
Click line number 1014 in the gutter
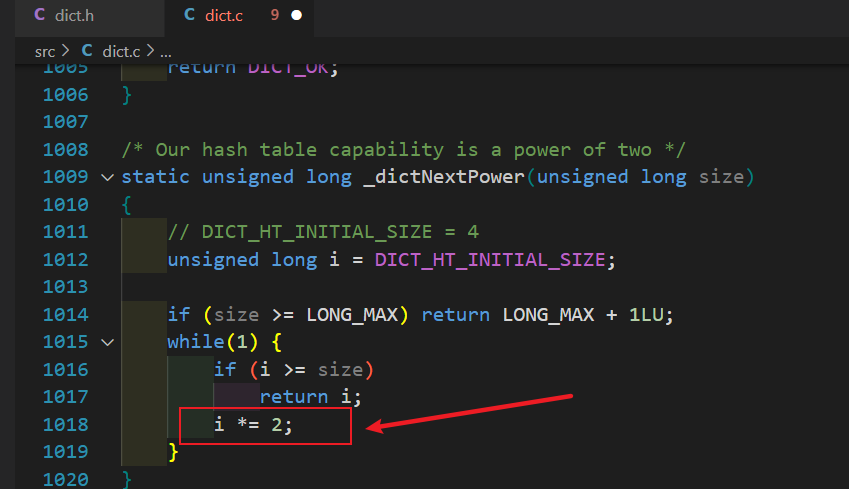tap(66, 315)
